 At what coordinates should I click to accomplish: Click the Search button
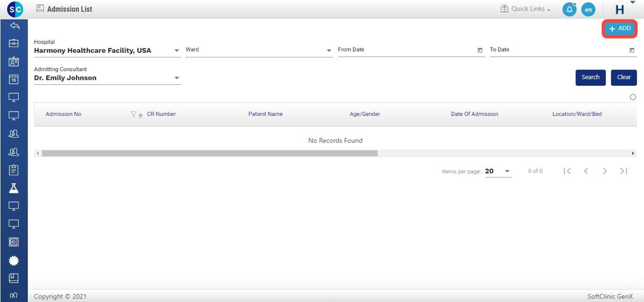(x=590, y=78)
